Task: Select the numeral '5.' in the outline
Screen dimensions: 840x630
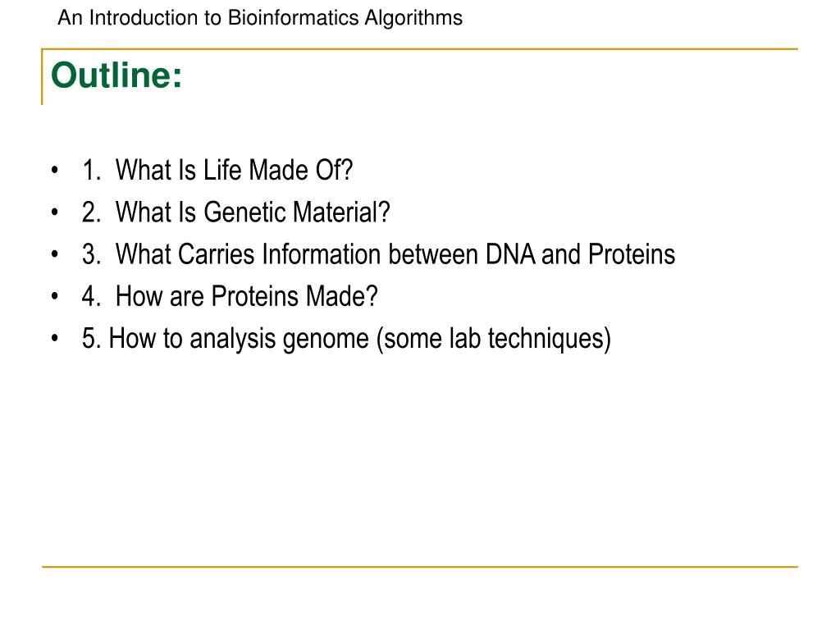Action: click(x=92, y=339)
